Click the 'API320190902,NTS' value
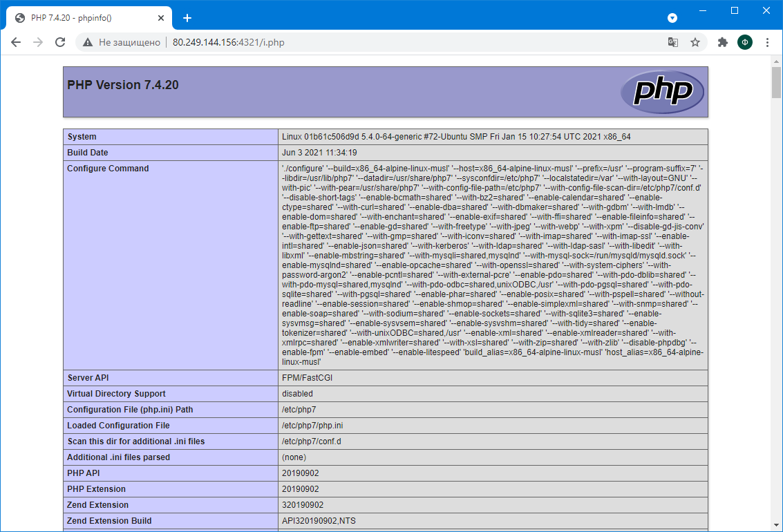Screen dimensions: 783x532 pos(319,521)
